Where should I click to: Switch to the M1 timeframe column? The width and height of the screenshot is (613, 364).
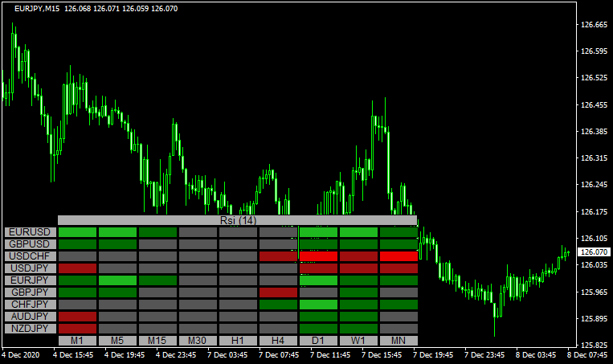point(77,341)
